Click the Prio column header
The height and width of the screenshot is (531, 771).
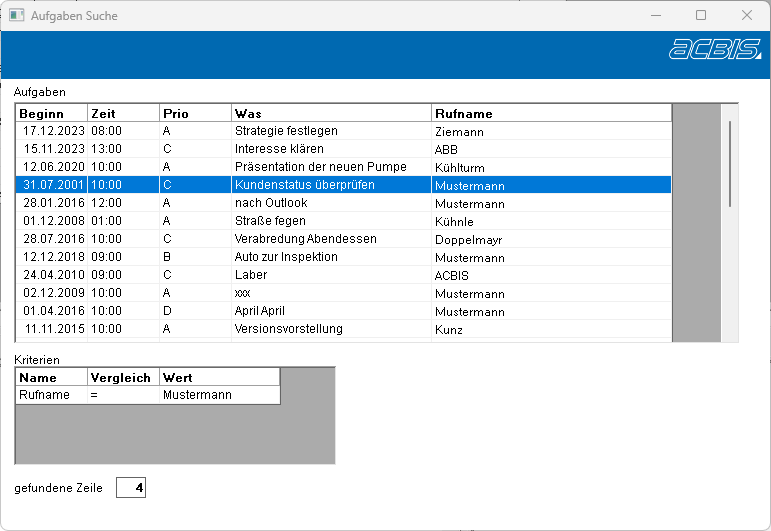(x=195, y=113)
